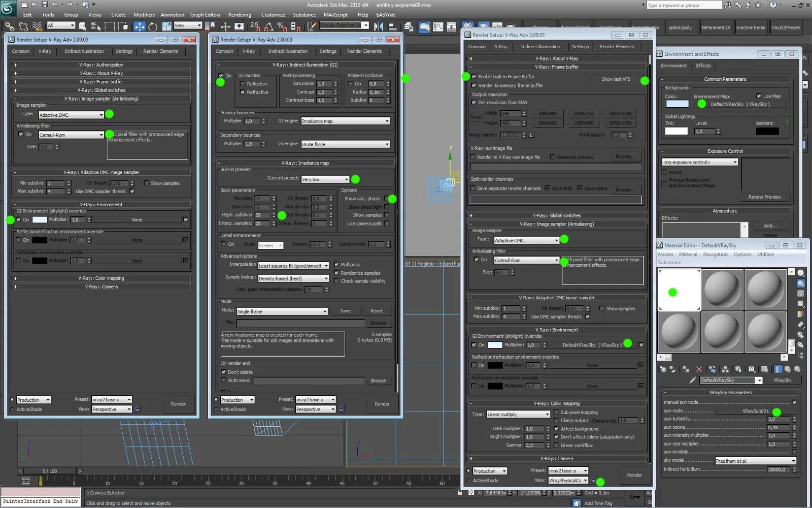Open Interpolation Least squares fit dropdown
The image size is (812, 508).
[293, 266]
